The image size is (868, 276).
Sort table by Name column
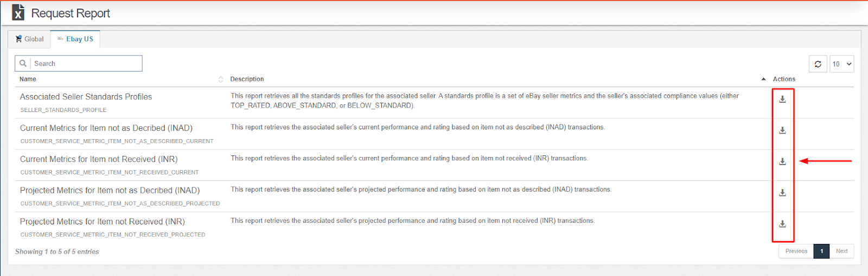tap(220, 79)
